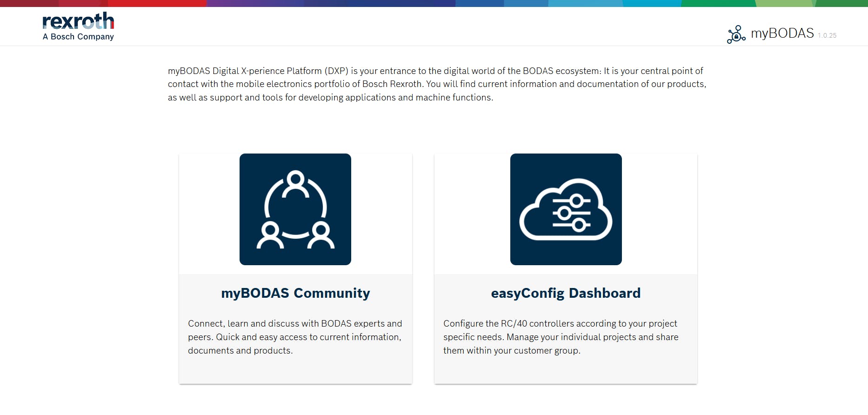Open the myBODAS Community people icon tile

pyautogui.click(x=295, y=209)
